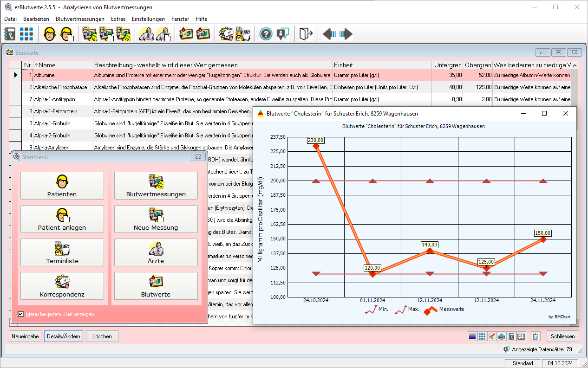Click the feedback speech-bubble toolbar icon
The image size is (588, 368).
click(x=282, y=33)
